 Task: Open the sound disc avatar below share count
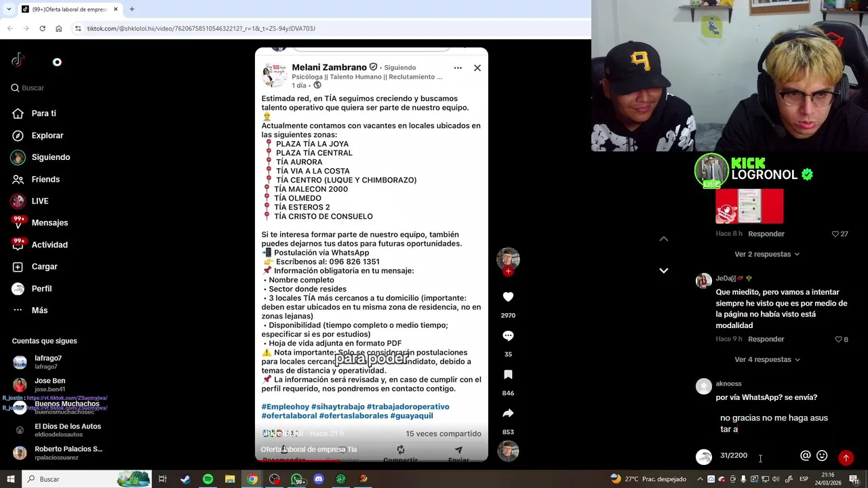[x=508, y=451]
